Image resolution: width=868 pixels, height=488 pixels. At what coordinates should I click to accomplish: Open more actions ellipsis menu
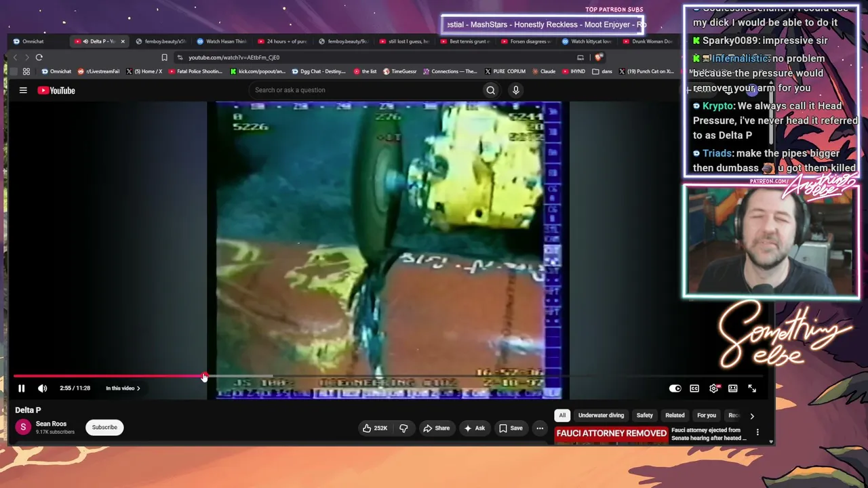point(540,428)
